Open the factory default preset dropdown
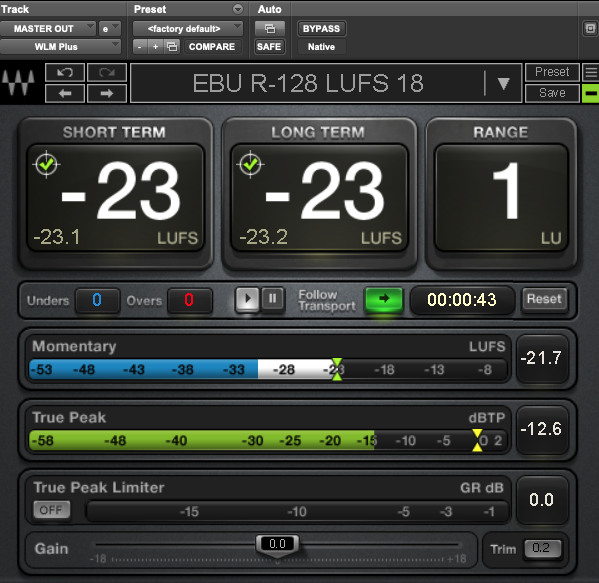This screenshot has width=599, height=583. tap(188, 29)
